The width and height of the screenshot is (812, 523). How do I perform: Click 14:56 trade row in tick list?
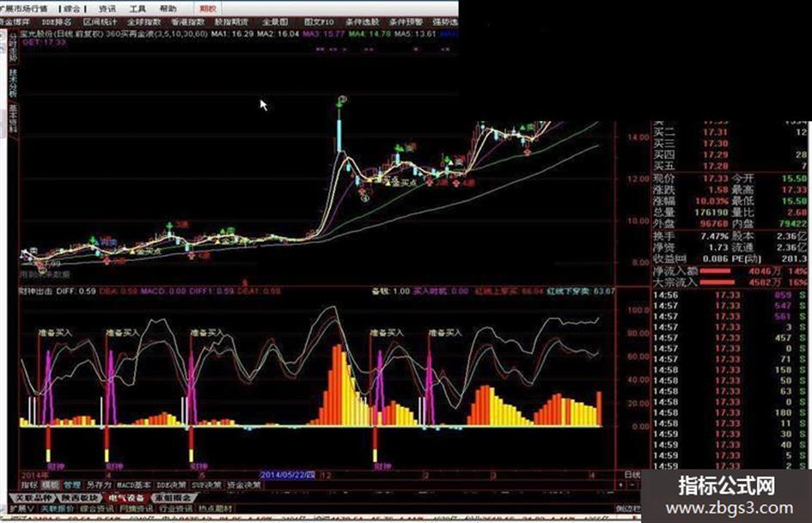730,295
